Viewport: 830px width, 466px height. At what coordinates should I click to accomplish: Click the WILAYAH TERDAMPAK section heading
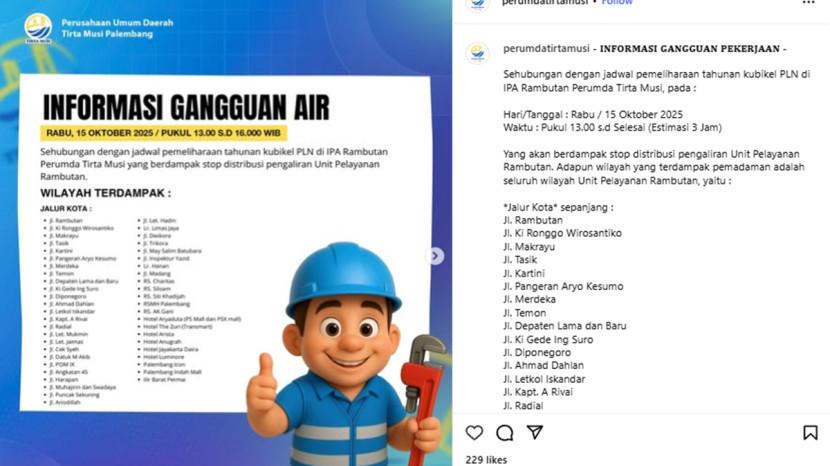click(x=105, y=193)
